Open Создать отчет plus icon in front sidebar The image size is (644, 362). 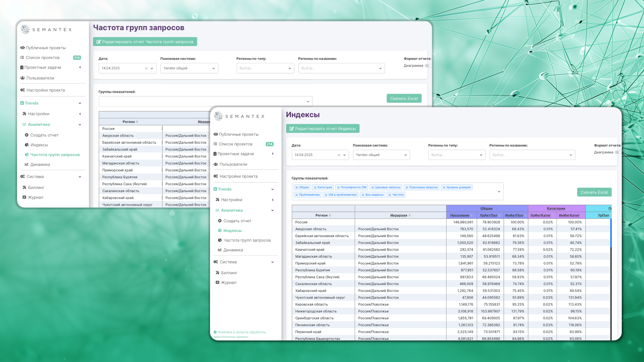220,221
